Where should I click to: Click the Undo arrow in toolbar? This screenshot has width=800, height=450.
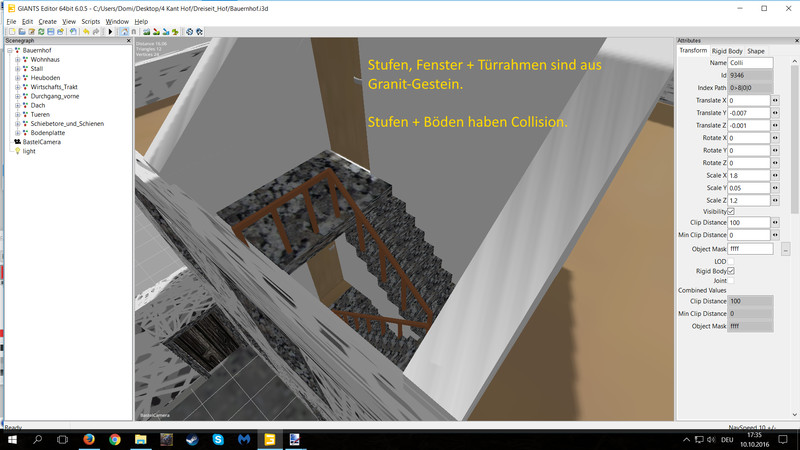pos(87,31)
